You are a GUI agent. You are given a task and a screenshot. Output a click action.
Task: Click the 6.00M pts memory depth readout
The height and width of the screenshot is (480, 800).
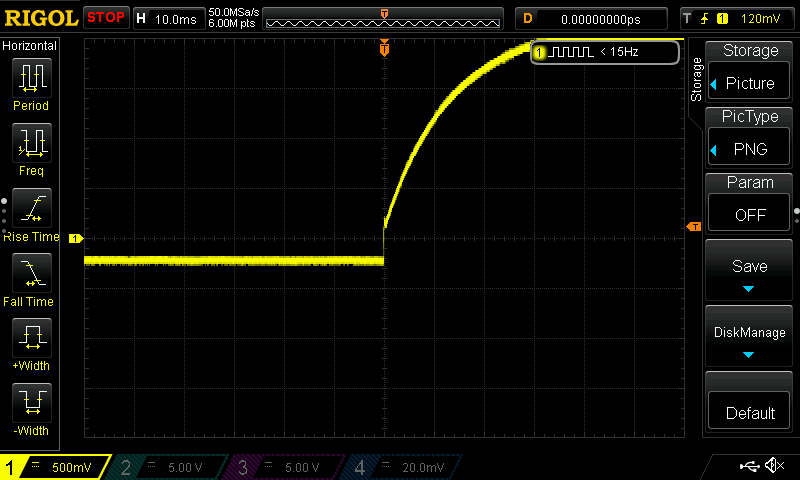pos(232,23)
